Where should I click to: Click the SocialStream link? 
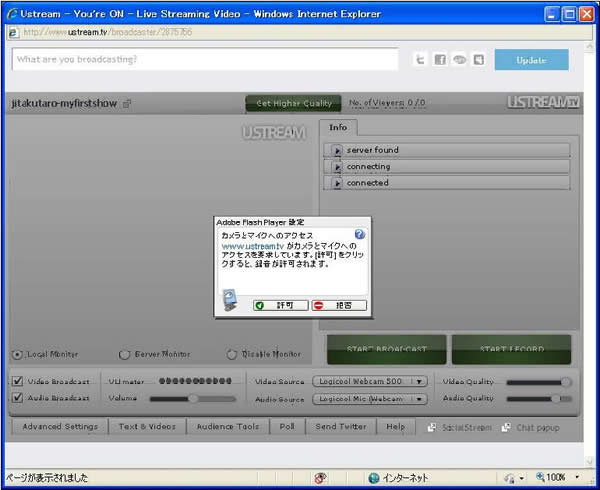[x=467, y=428]
